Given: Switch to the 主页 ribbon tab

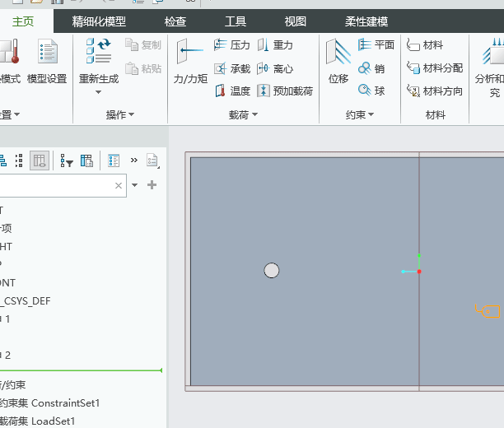Looking at the screenshot, I should pyautogui.click(x=23, y=21).
